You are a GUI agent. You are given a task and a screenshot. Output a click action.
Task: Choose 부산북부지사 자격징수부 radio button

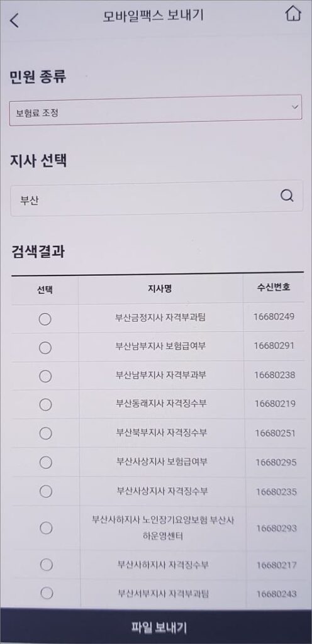click(45, 433)
